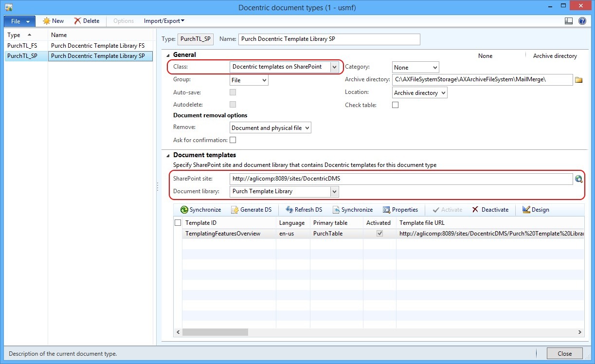The height and width of the screenshot is (364, 595).
Task: Click the SharePoint site URL field
Action: tap(401, 179)
